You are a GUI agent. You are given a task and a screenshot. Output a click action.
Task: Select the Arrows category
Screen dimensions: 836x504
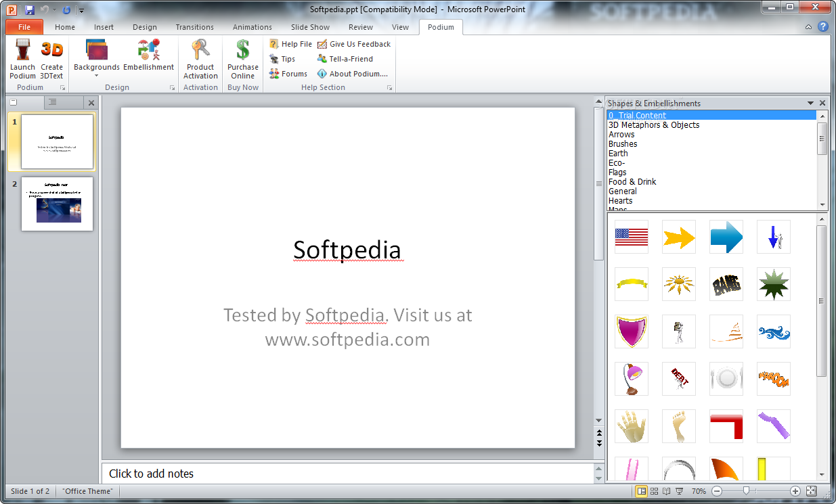pyautogui.click(x=712, y=135)
